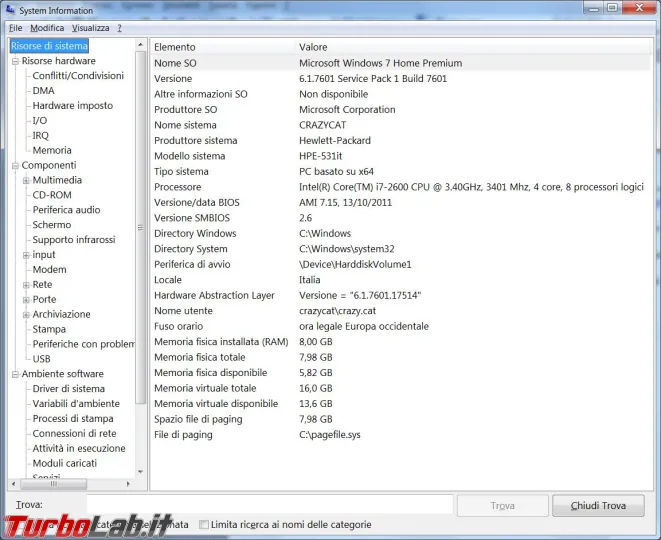Select CD-ROM tree item

(52, 195)
